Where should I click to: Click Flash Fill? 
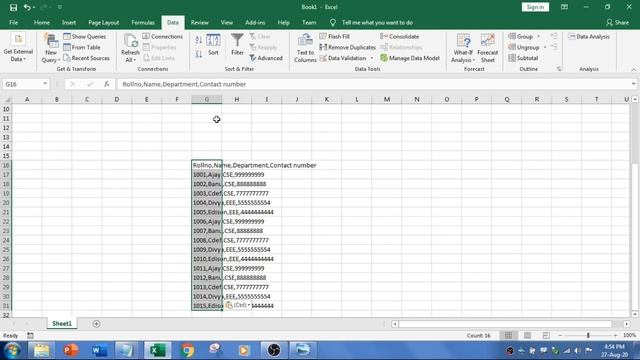pyautogui.click(x=334, y=36)
